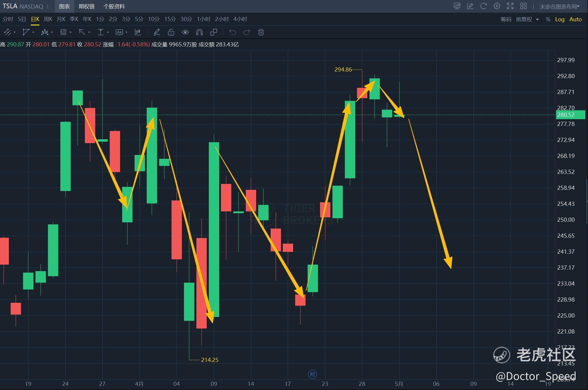Click the edit drawing icon in header
The image size is (588, 390).
pyautogui.click(x=470, y=6)
